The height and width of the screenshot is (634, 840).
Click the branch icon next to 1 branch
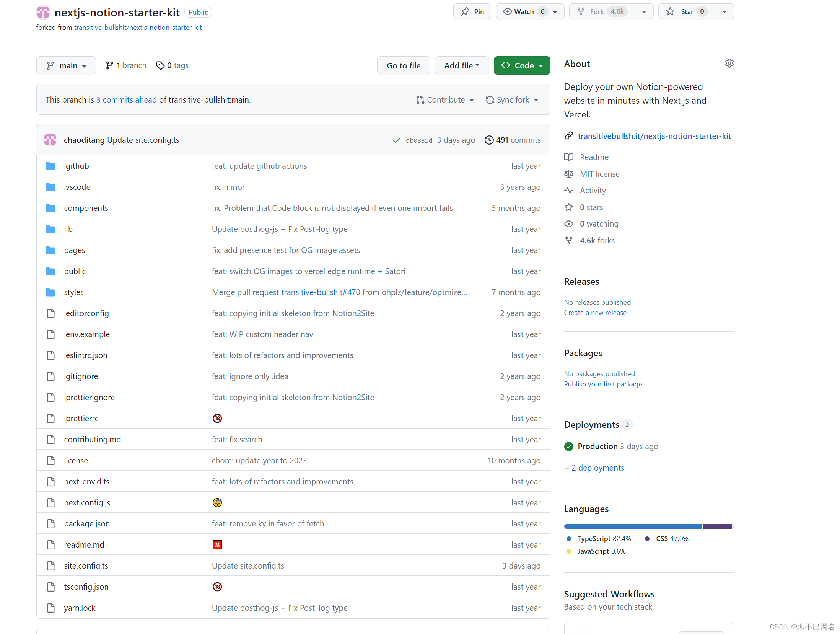[109, 66]
